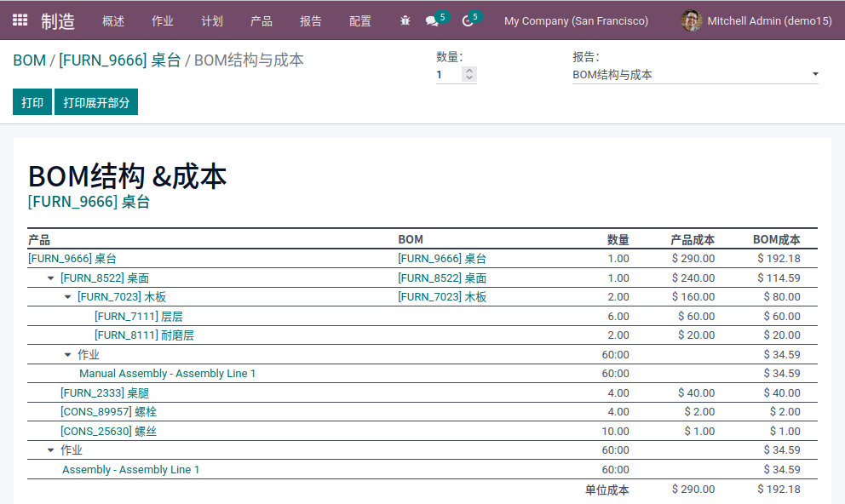This screenshot has height=504, width=845.
Task: Click the debug bug icon
Action: [x=405, y=21]
